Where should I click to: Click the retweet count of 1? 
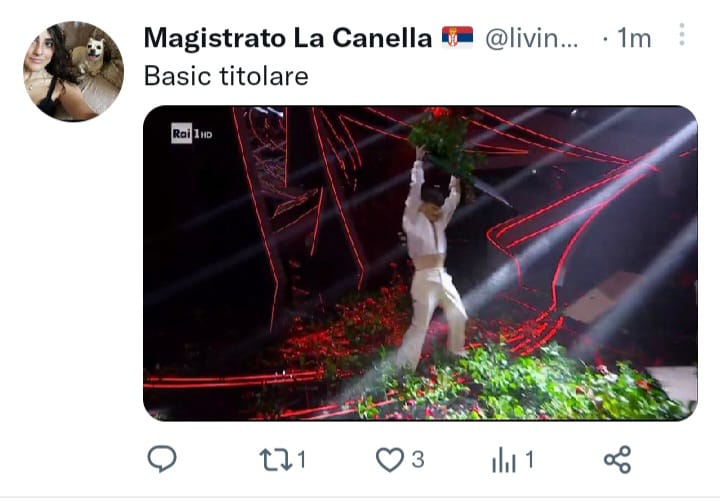click(301, 460)
